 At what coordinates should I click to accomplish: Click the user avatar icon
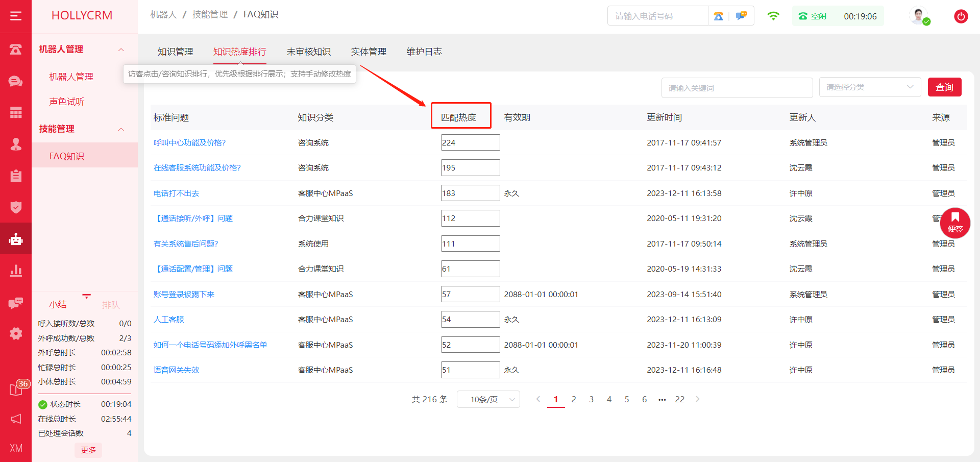pos(919,16)
